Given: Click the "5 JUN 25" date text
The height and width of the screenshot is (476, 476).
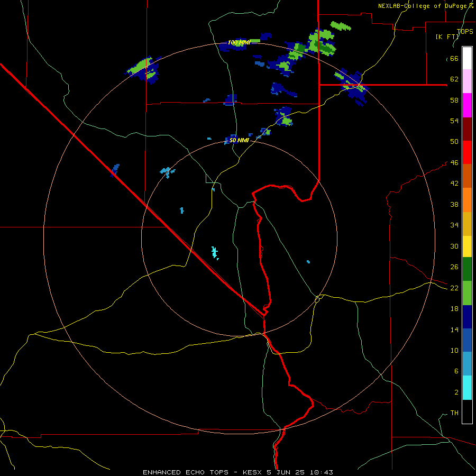Looking at the screenshot, I should coord(286,472).
